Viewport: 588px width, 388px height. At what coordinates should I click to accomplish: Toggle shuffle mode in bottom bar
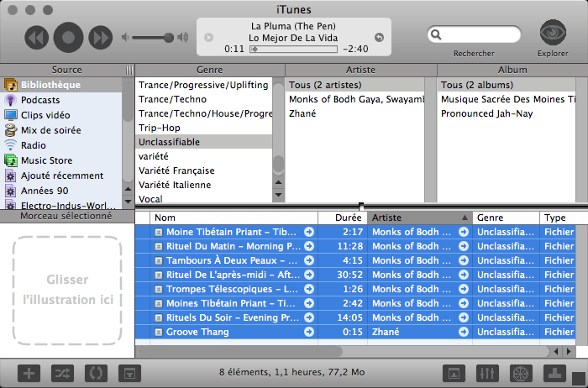pyautogui.click(x=62, y=373)
